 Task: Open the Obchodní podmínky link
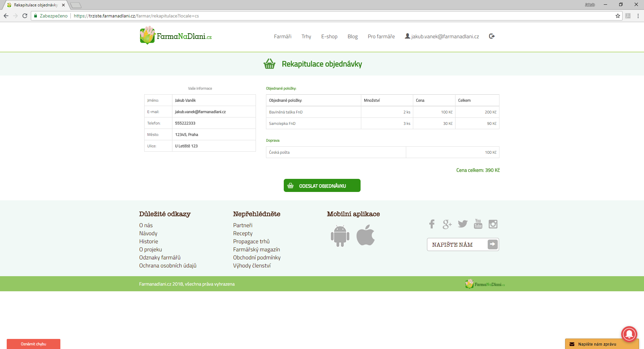pos(257,257)
